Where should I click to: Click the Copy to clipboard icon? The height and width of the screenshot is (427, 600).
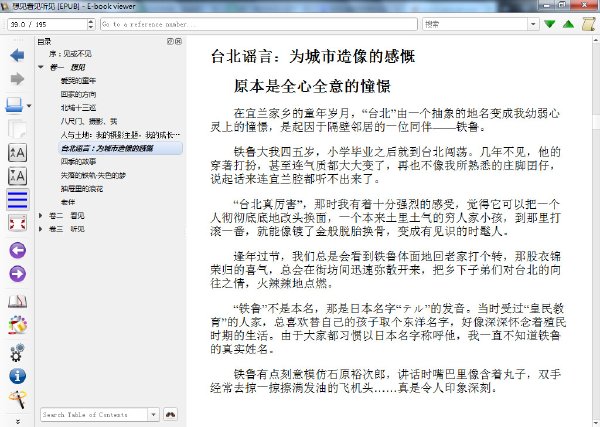[17, 129]
